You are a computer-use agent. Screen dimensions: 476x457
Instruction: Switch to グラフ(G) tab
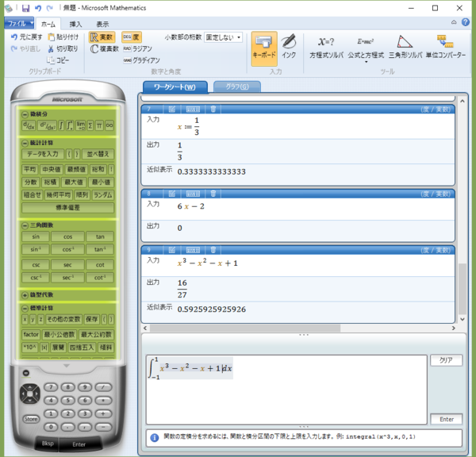[x=237, y=86]
